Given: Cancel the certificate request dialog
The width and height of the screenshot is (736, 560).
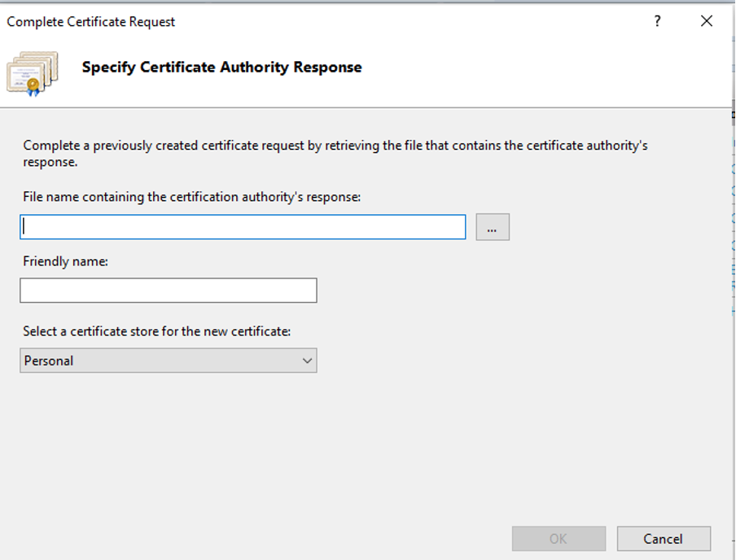Looking at the screenshot, I should 664,538.
